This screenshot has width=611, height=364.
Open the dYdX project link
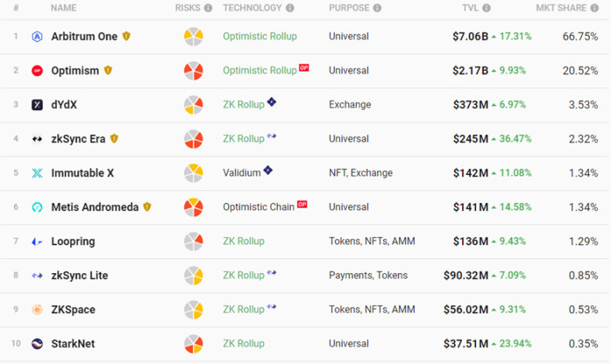[64, 105]
